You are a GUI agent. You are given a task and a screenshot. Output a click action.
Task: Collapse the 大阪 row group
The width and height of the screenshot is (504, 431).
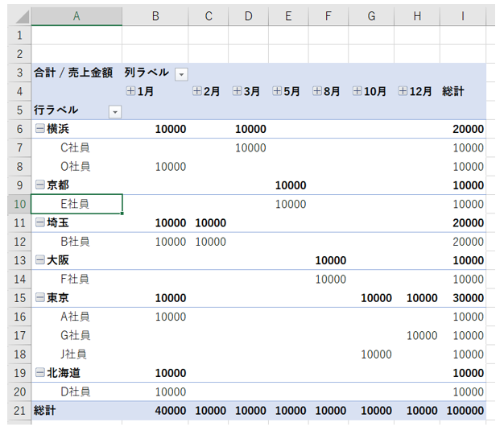click(39, 260)
